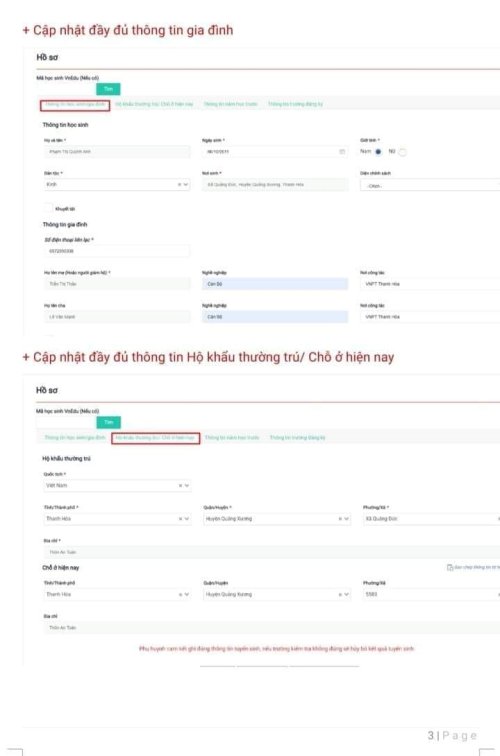Screen dimensions: 500x756
Task: Clear Thanh Hóa province under Chỗ ở hiện nay
Action: click(180, 594)
